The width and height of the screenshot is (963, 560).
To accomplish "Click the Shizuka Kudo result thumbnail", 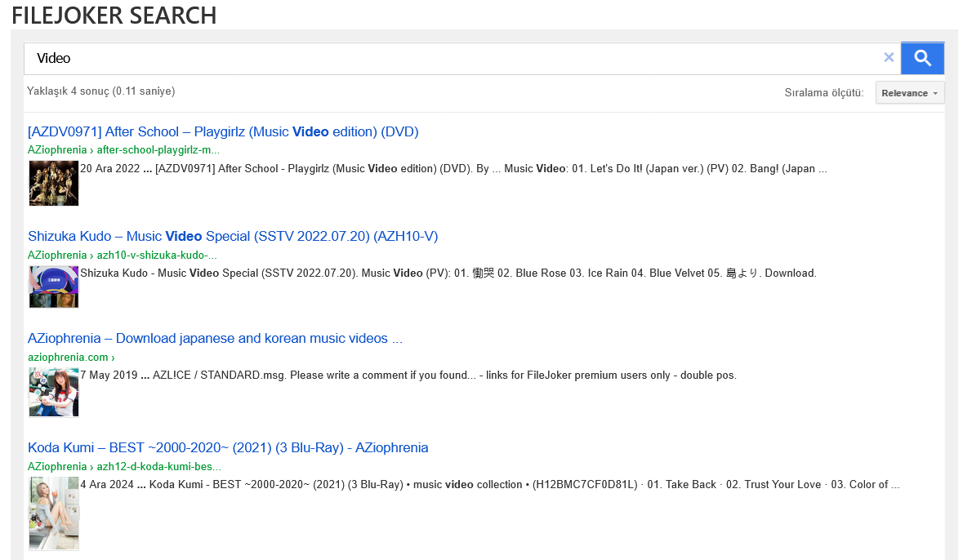I will (x=54, y=287).
